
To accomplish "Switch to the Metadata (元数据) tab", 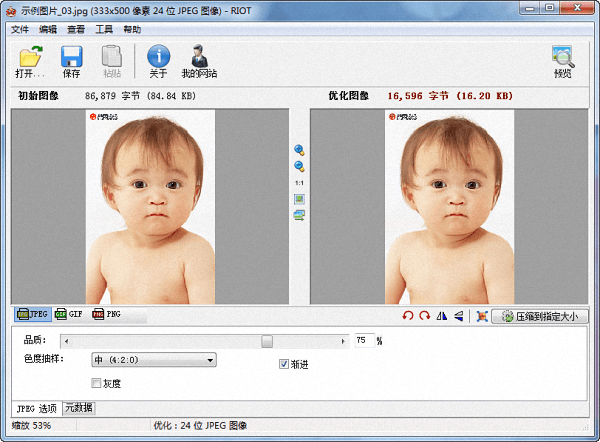I will pyautogui.click(x=79, y=408).
